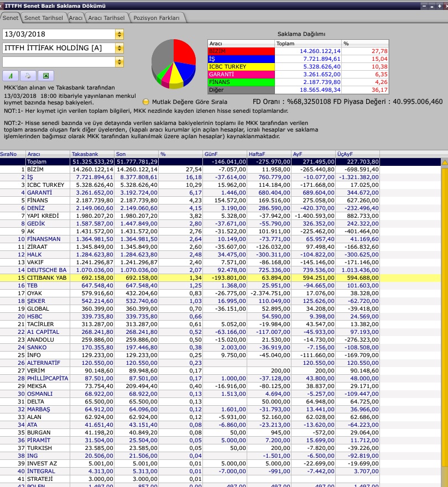Viewport: 448px width, 487px height.
Task: Click the printer icon button
Action: 28,76
